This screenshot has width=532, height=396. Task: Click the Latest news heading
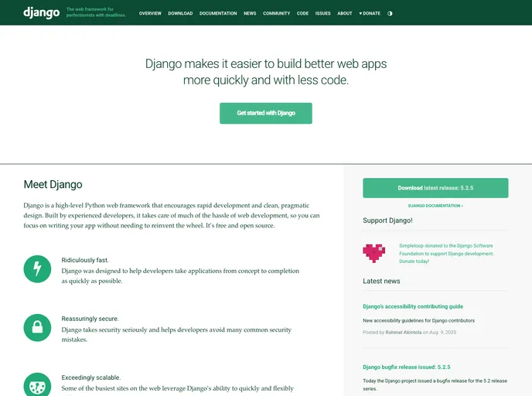coord(381,282)
